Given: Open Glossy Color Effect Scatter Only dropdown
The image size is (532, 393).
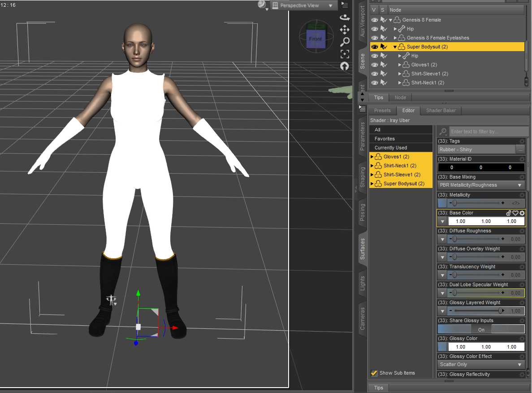Looking at the screenshot, I should (481, 364).
